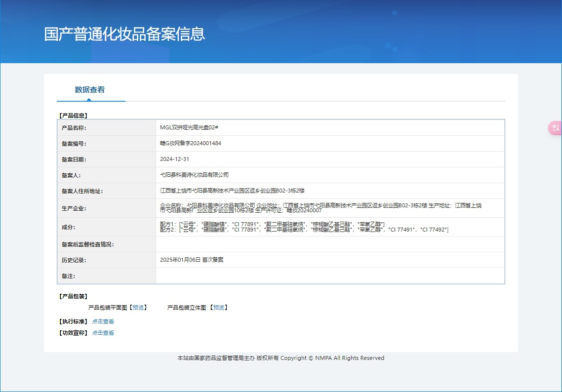Open 功效宣称 点击查看 link
This screenshot has height=392, width=562.
pos(103,333)
